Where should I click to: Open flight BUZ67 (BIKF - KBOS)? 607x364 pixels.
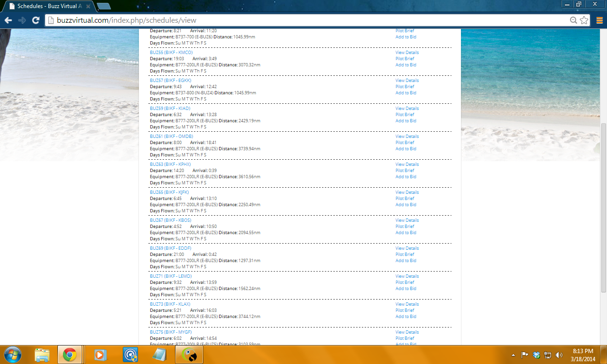coord(171,220)
